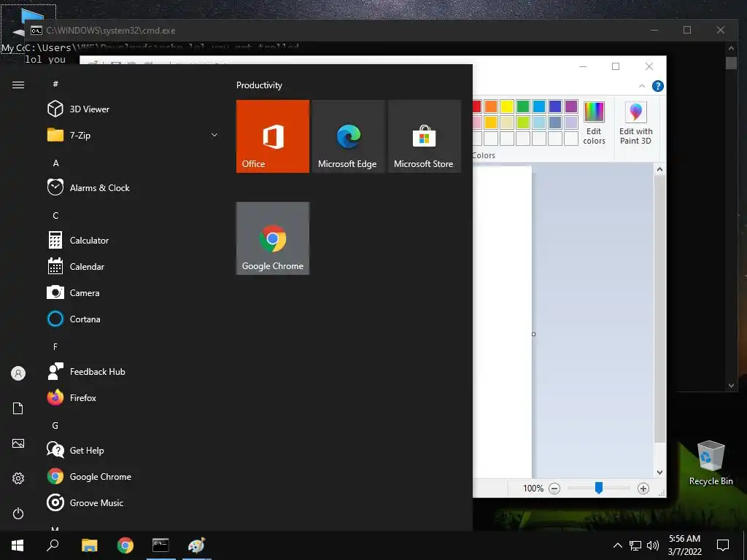Open File Explorer from taskbar

pos(89,545)
